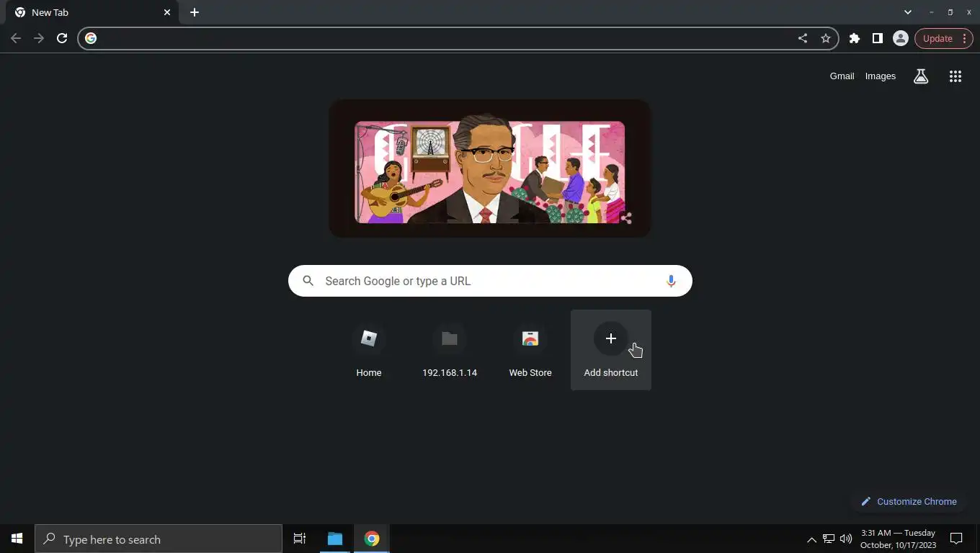The width and height of the screenshot is (980, 553).
Task: Share this page via the share icon
Action: (x=803, y=38)
